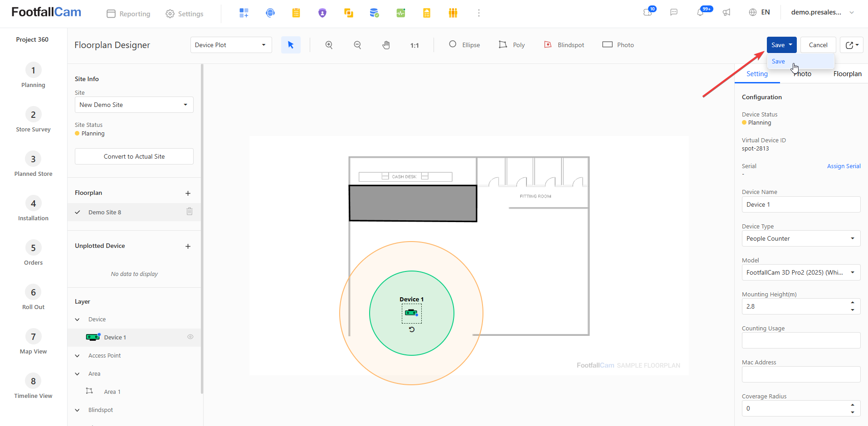Open the yellow stacked squares module icon
Image resolution: width=868 pixels, height=426 pixels.
(349, 13)
